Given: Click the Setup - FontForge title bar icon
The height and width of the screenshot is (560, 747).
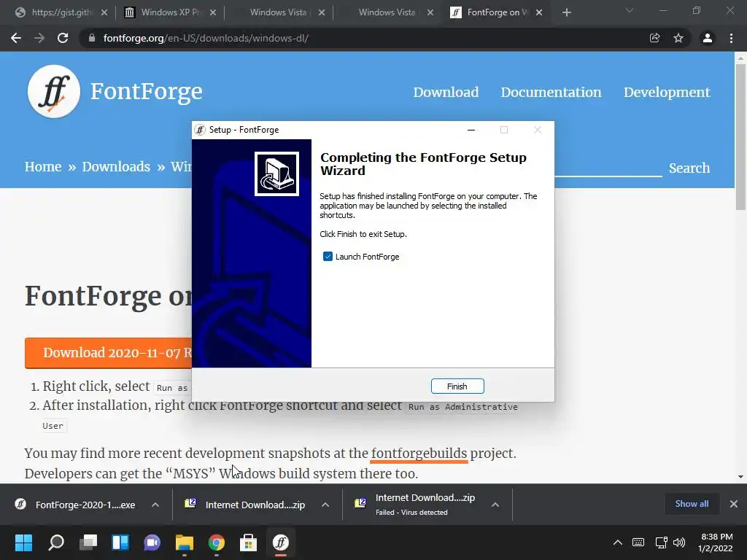Looking at the screenshot, I should (200, 130).
